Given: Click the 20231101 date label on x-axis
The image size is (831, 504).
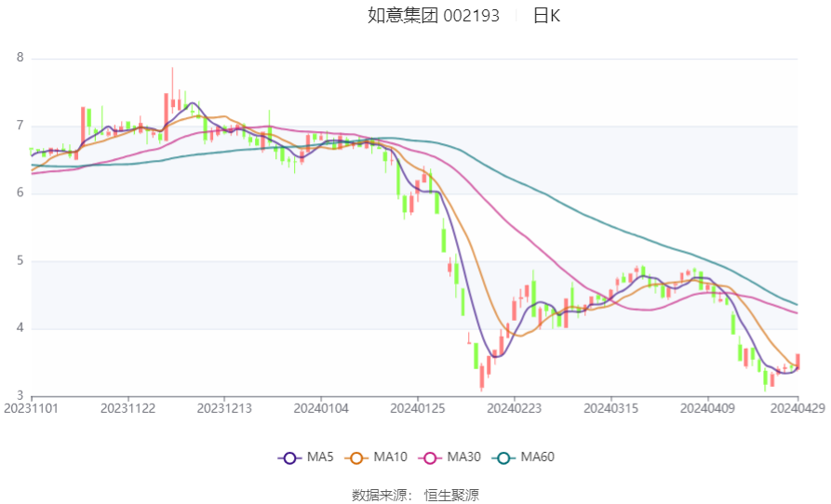Looking at the screenshot, I should coord(31,408).
